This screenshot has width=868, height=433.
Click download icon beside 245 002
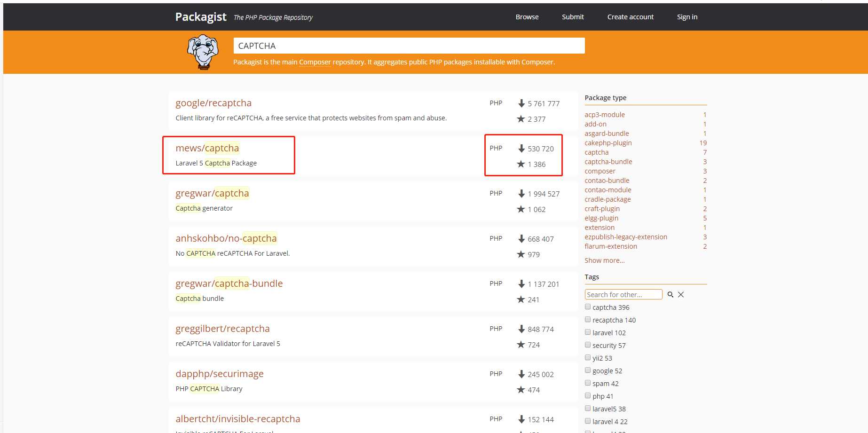pyautogui.click(x=521, y=374)
